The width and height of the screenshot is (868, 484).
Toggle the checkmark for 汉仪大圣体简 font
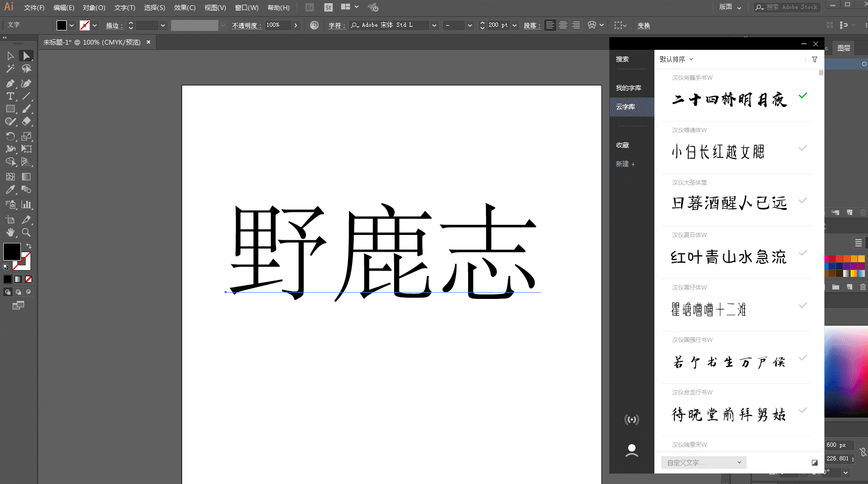[x=803, y=200]
